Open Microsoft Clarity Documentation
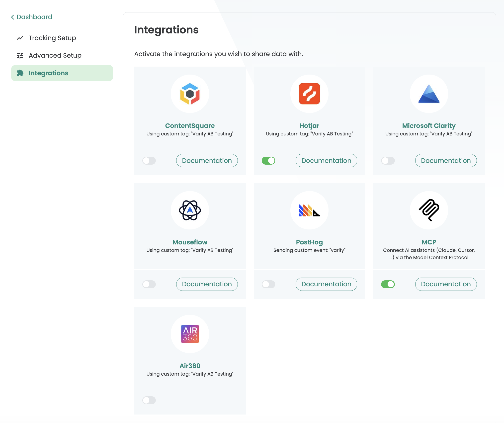This screenshot has height=423, width=504. tap(446, 161)
